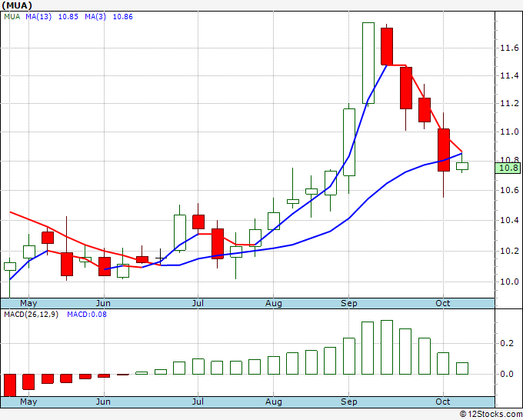Open the 12Stocks.com watermark link
The height and width of the screenshot is (420, 523).
click(488, 414)
